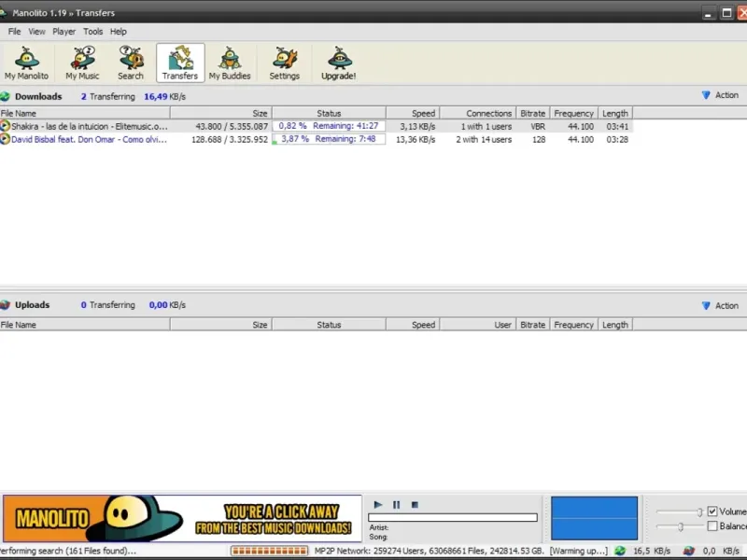The height and width of the screenshot is (560, 747).
Task: Open the My Manolito section
Action: tap(27, 63)
